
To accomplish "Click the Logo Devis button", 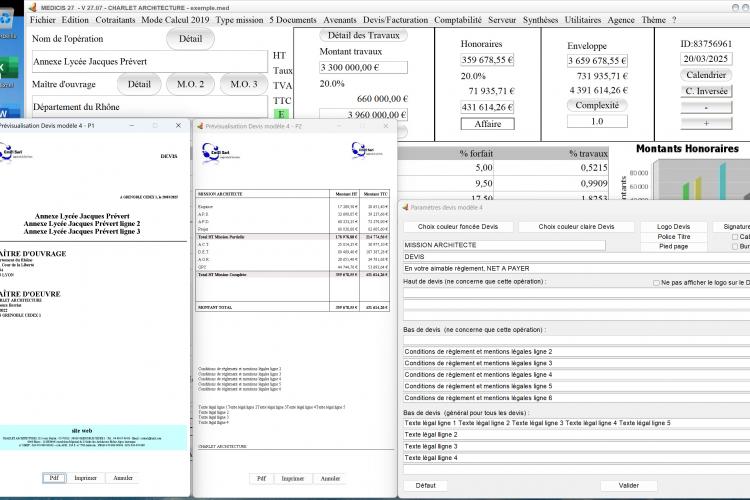I will 673,227.
